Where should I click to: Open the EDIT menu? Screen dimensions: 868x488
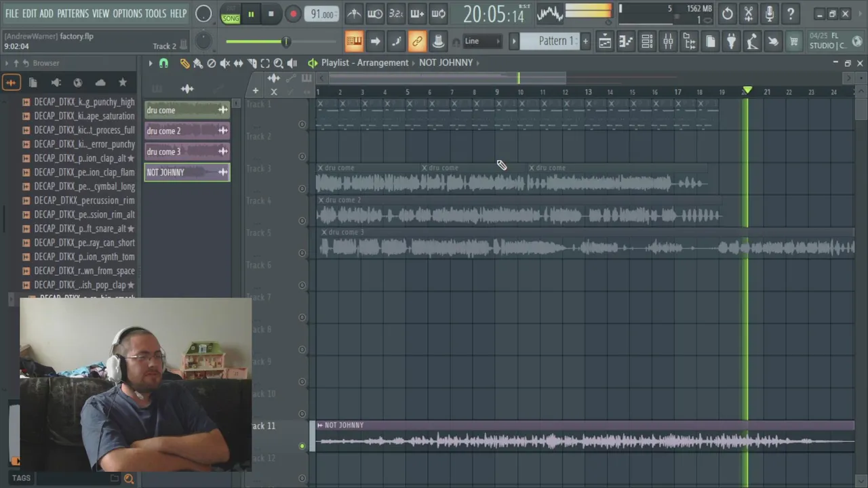coord(29,14)
